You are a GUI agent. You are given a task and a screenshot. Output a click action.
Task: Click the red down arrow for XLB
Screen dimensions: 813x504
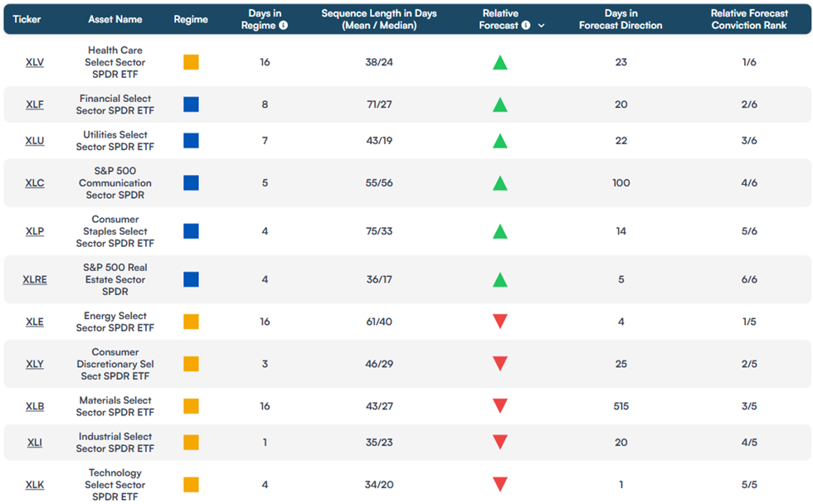click(499, 405)
